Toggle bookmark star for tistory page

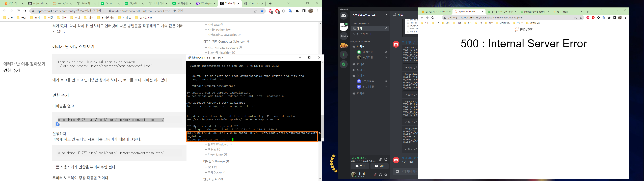click(x=262, y=11)
